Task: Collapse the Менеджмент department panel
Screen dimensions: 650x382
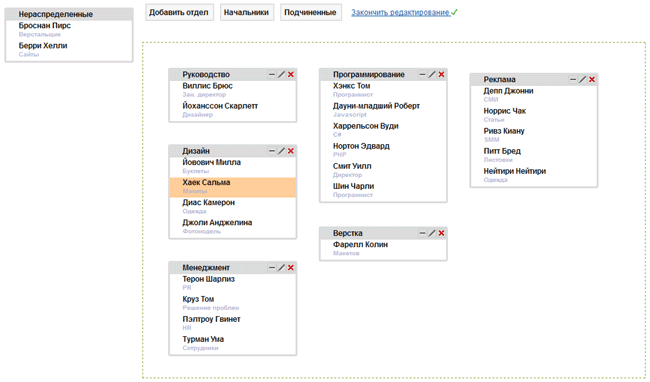Action: click(272, 268)
